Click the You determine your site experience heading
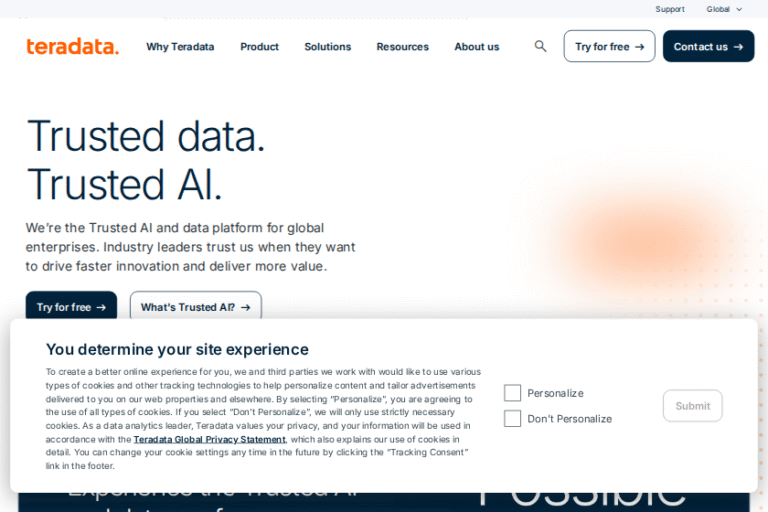Image resolution: width=768 pixels, height=512 pixels. (177, 349)
